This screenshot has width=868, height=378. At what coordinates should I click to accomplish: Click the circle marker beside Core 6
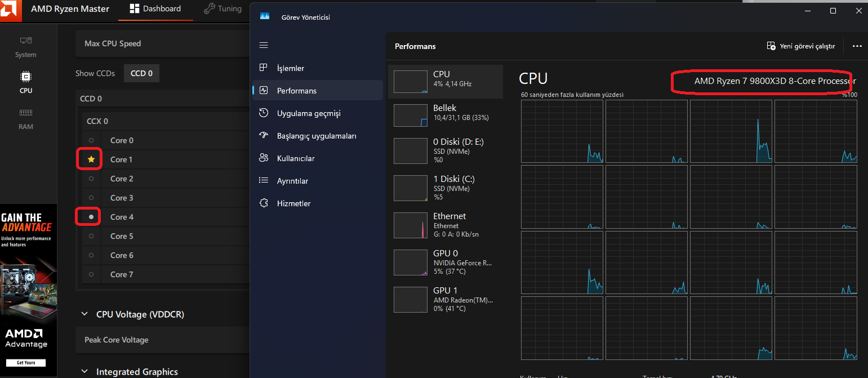coord(91,255)
